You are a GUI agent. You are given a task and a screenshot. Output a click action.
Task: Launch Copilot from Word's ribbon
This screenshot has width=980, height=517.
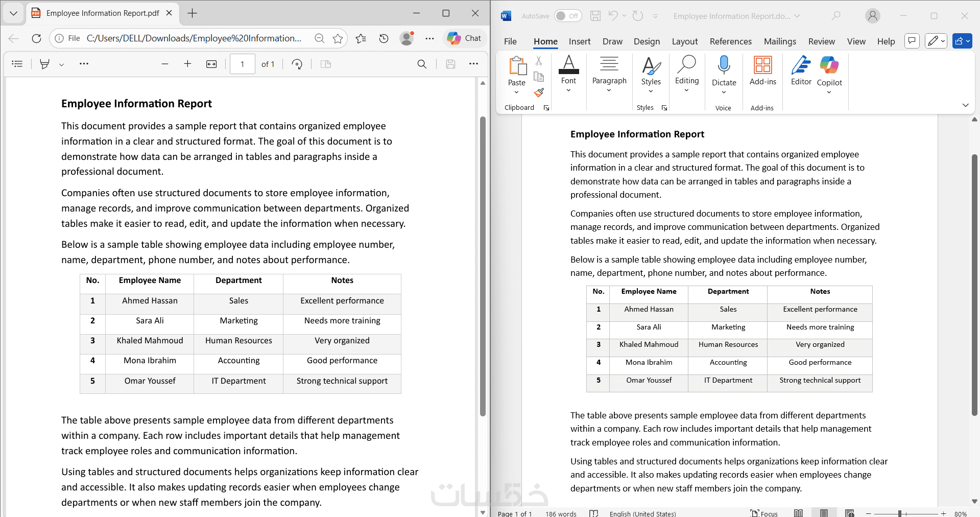(829, 65)
